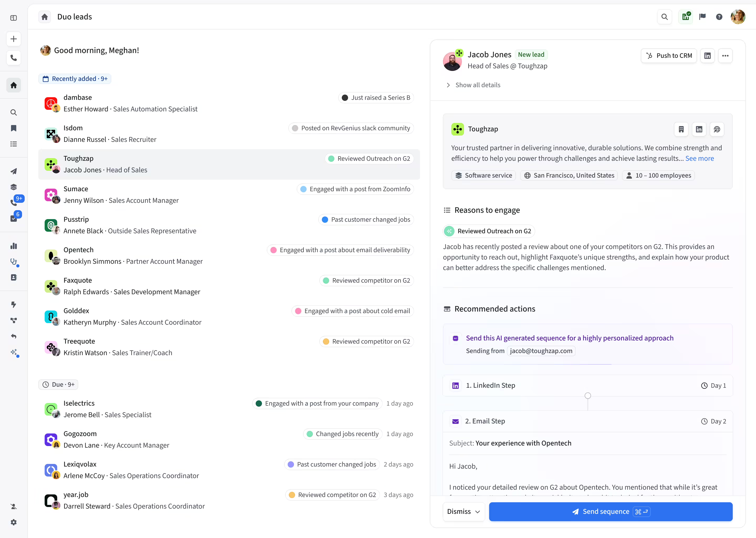
Task: Toggle the 'Due · 9+' filter chip
Action: tap(58, 384)
